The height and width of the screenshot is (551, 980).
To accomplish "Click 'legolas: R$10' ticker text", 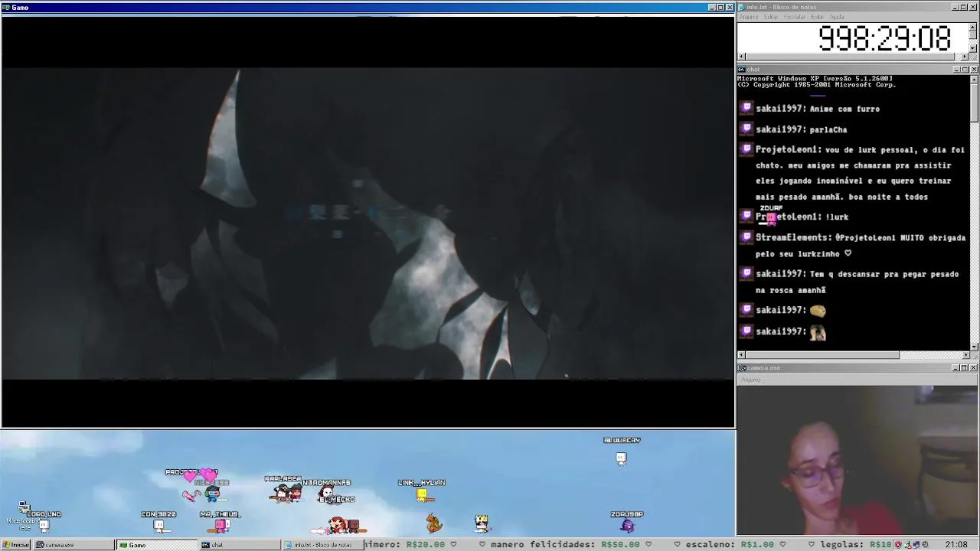I will tap(856, 545).
